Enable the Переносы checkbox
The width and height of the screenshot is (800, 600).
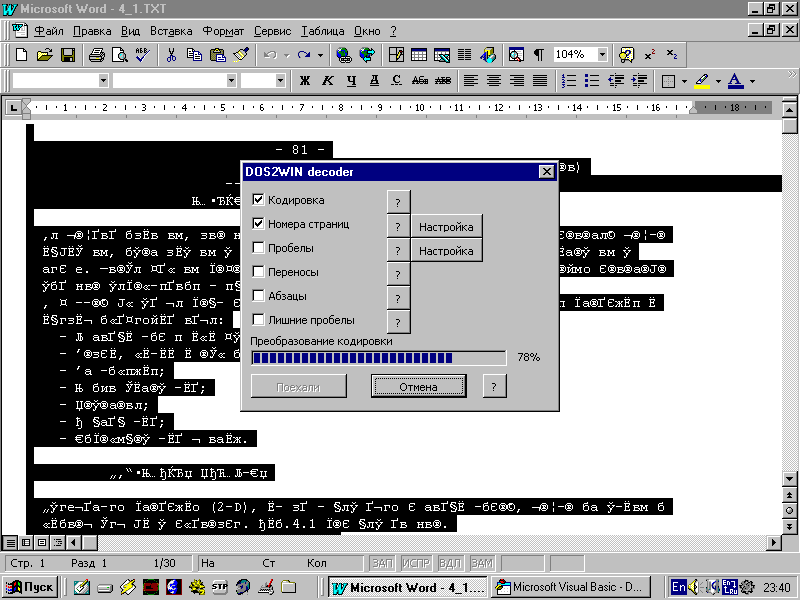[x=258, y=271]
